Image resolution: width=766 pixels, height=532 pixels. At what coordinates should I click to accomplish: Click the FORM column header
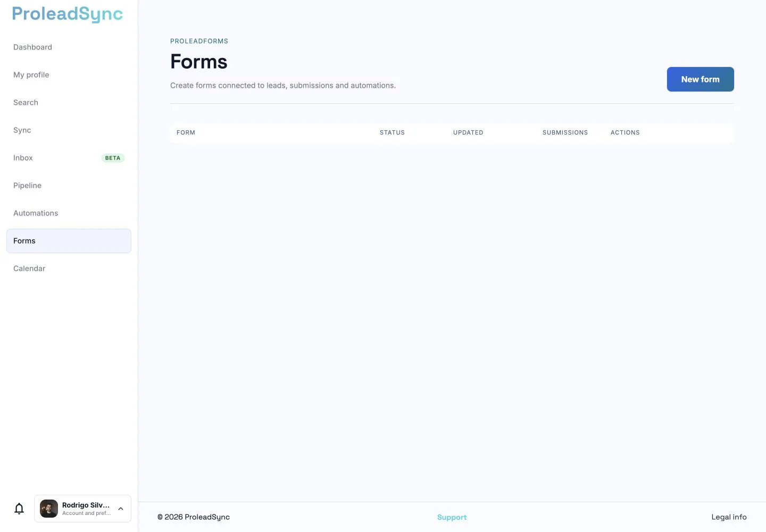(x=186, y=132)
